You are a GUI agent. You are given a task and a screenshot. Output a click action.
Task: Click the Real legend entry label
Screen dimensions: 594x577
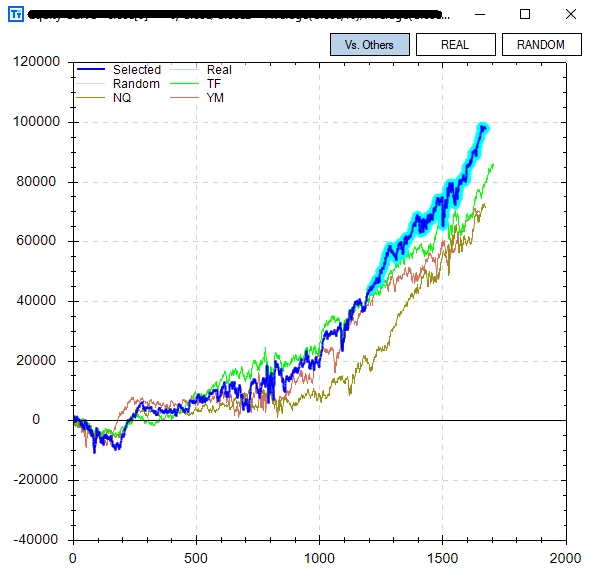click(x=219, y=70)
